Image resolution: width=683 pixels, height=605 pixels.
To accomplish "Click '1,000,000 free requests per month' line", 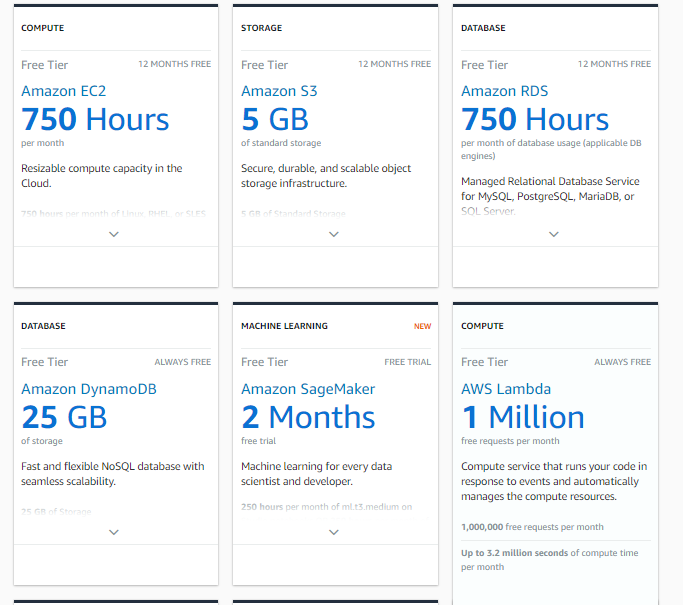I will click(532, 527).
